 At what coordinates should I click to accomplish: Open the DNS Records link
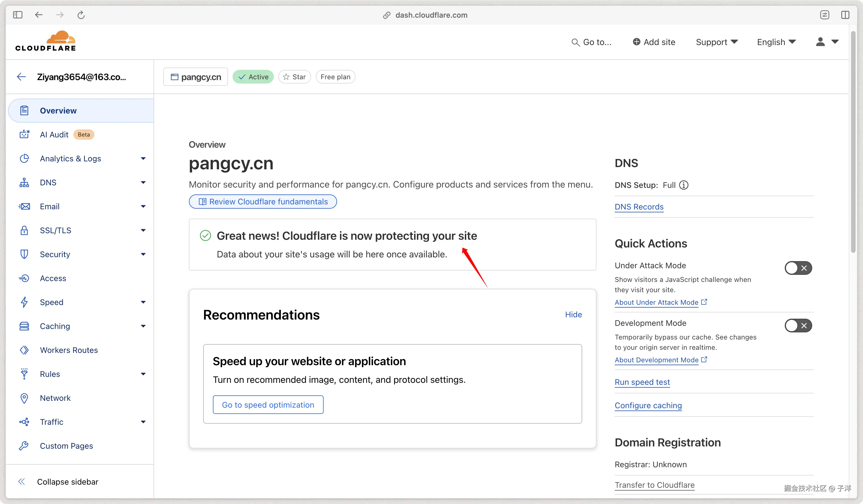click(639, 207)
